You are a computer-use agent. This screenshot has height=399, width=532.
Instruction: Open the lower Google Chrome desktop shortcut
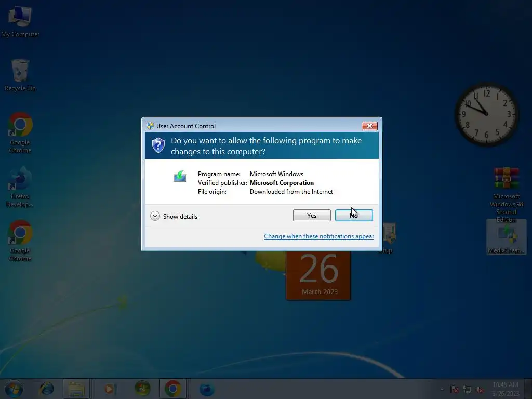point(20,241)
